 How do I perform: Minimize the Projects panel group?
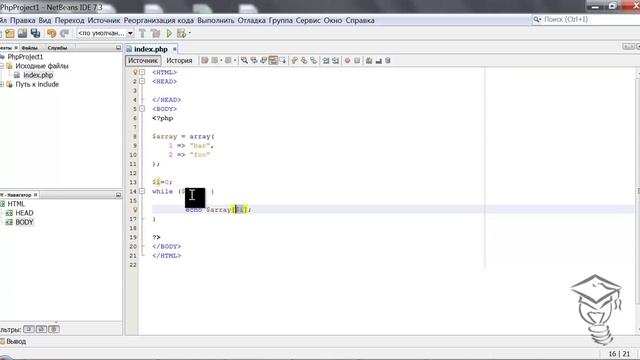118,48
